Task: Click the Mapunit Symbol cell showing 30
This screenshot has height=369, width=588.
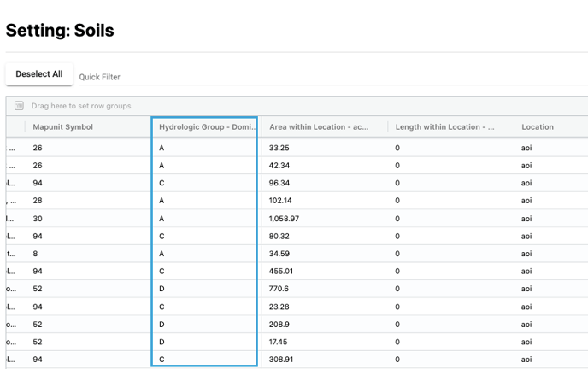Action: click(38, 219)
